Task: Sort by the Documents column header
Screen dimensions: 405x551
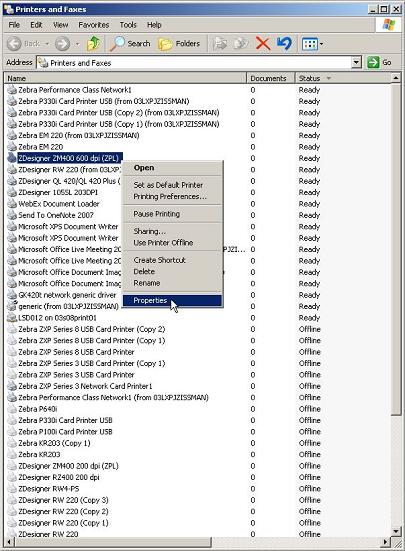Action: [270, 78]
